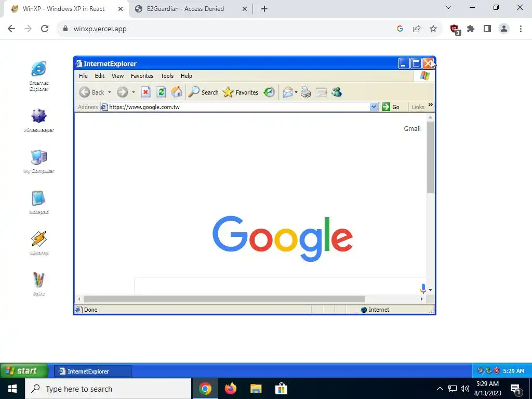Launch Winamp from the desktop

click(x=38, y=243)
